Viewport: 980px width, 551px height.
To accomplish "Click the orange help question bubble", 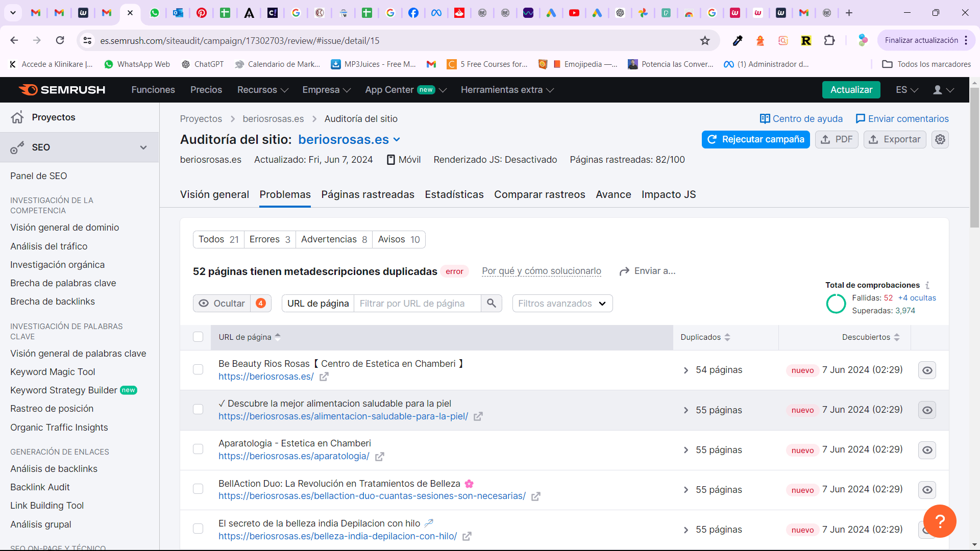I will (940, 521).
